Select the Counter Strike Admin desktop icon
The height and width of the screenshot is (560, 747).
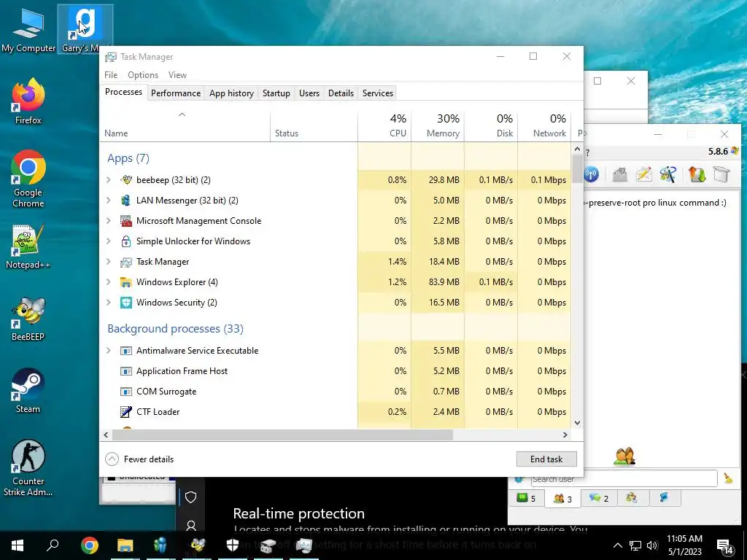[28, 468]
